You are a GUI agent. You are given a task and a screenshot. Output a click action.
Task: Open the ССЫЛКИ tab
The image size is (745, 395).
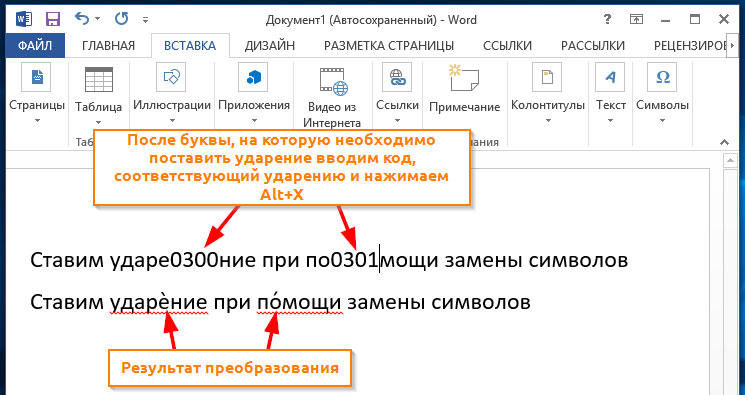click(x=507, y=46)
